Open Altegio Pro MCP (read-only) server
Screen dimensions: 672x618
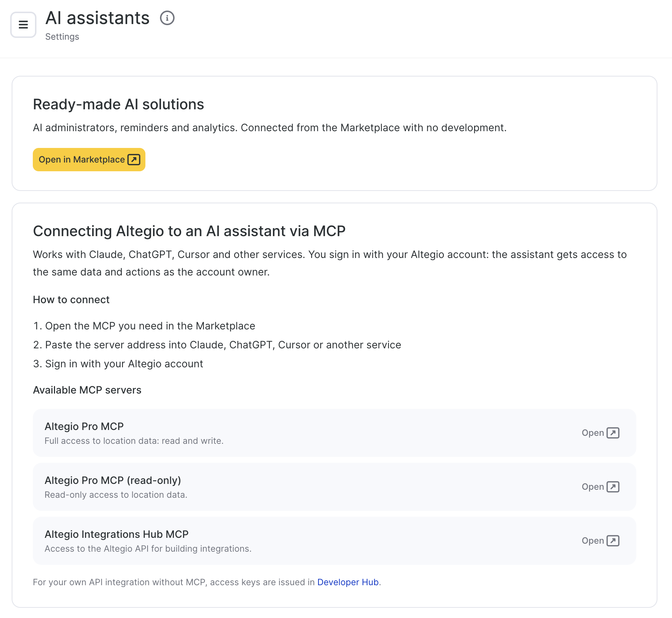click(x=600, y=487)
